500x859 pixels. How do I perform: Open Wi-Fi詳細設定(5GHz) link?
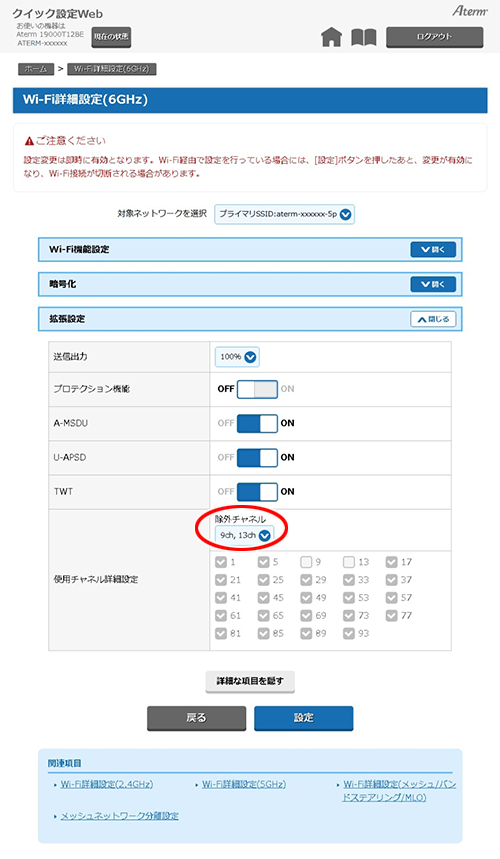[x=244, y=784]
